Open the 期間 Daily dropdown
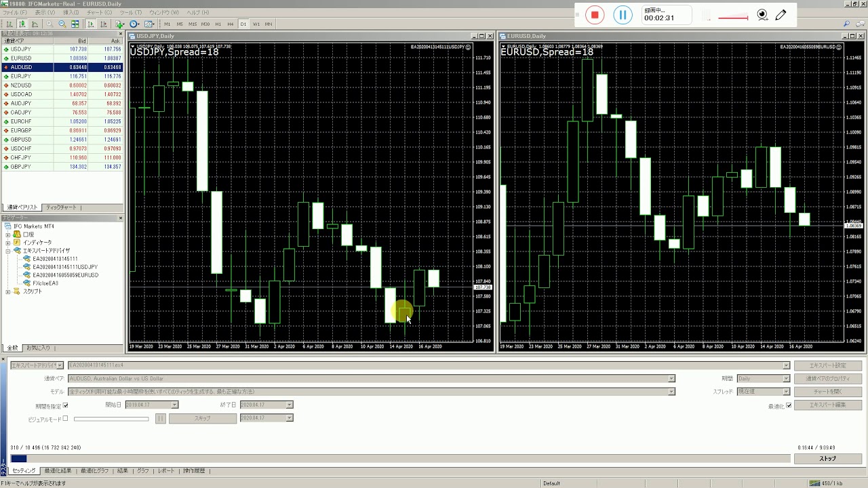 click(x=787, y=379)
